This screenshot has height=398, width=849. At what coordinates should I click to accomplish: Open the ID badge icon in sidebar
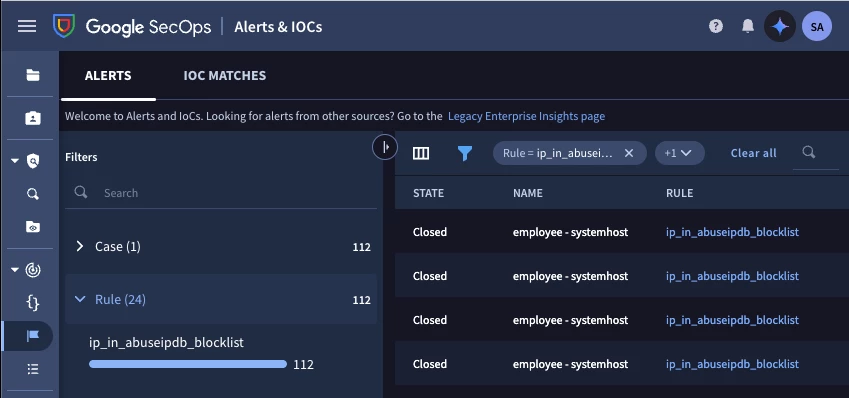33,118
